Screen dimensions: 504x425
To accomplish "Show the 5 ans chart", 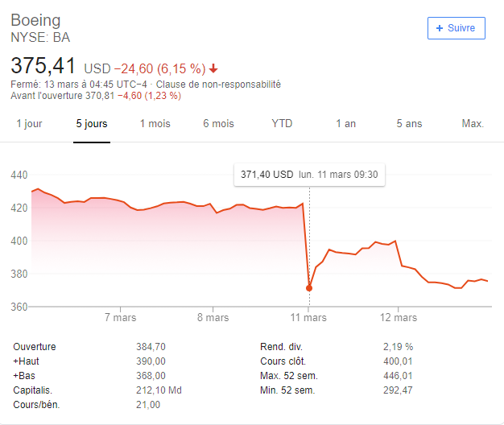I will pyautogui.click(x=409, y=124).
